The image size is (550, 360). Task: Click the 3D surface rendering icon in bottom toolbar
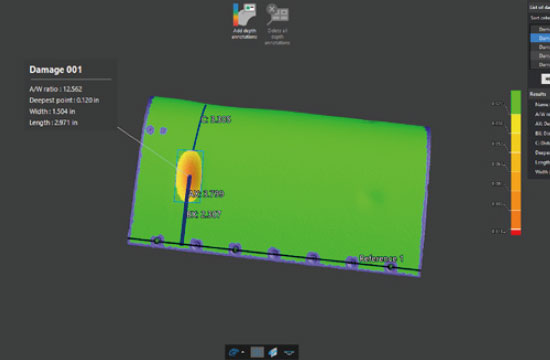point(273,352)
